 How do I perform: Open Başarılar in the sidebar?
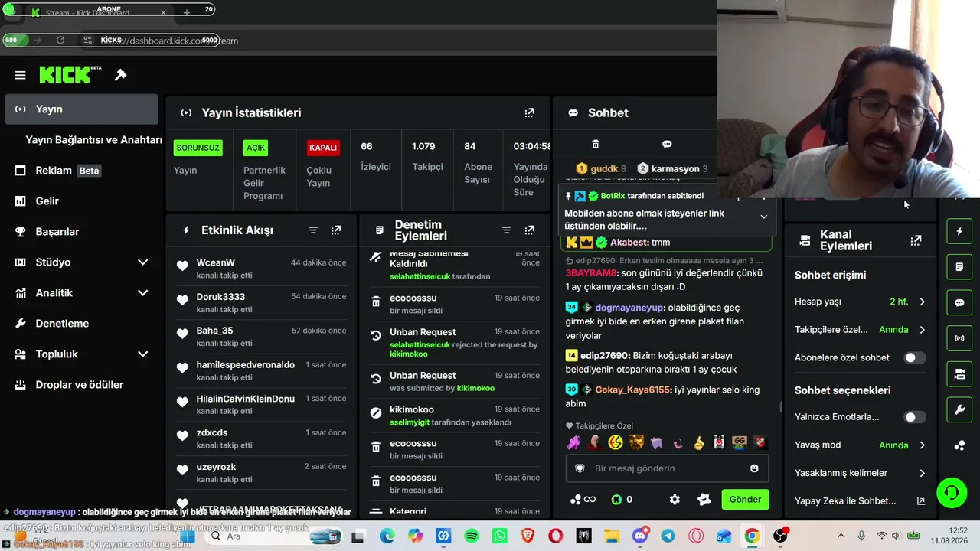click(81, 232)
